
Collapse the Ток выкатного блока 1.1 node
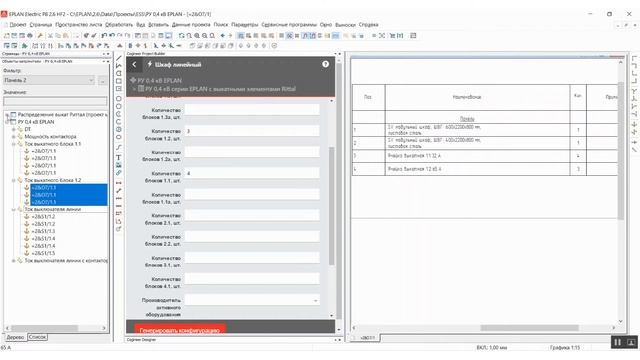tap(13, 144)
